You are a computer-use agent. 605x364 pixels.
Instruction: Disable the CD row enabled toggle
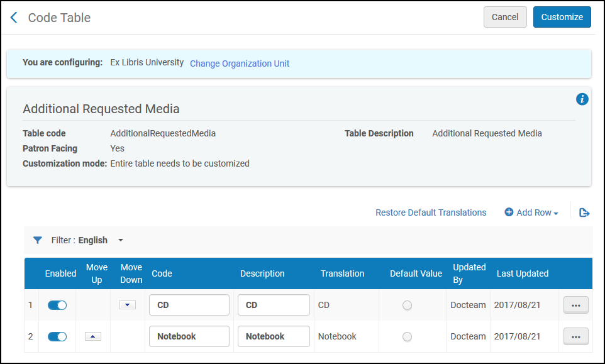pyautogui.click(x=57, y=305)
